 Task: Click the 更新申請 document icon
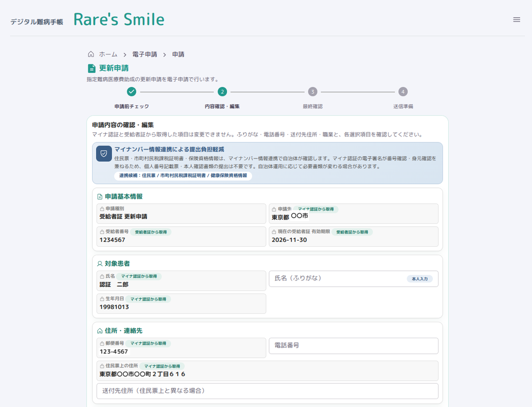click(x=92, y=68)
